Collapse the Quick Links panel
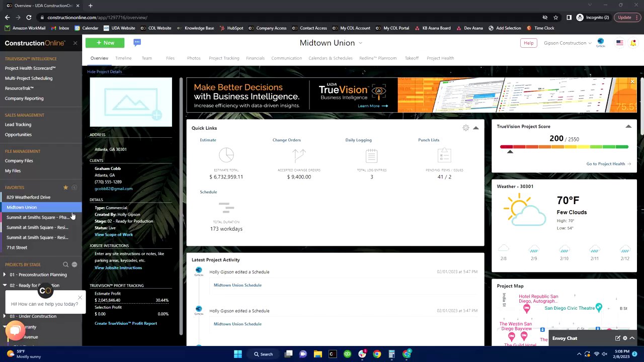 pos(475,128)
